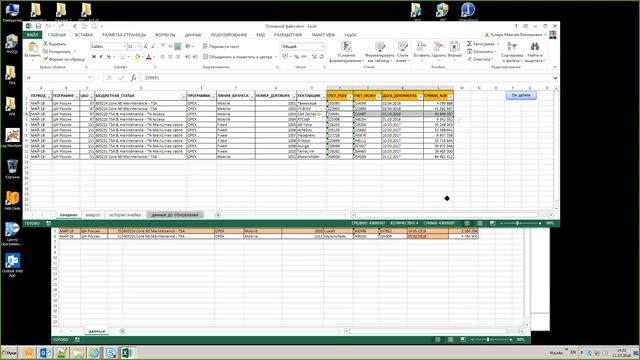Click Insert cells (Вставить) in Ячейки group
Screen dimensions: 640x360
click(421, 49)
